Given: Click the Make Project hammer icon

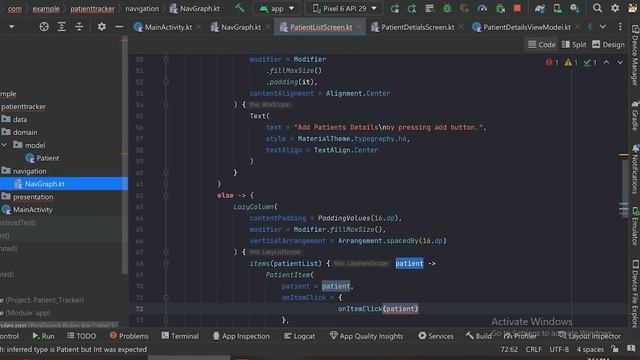Looking at the screenshot, I should click(240, 8).
